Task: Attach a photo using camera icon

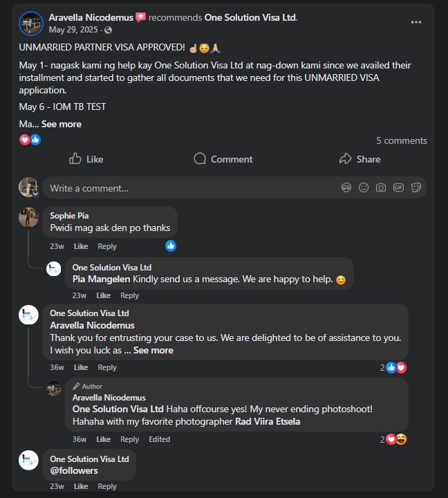Action: 381,187
